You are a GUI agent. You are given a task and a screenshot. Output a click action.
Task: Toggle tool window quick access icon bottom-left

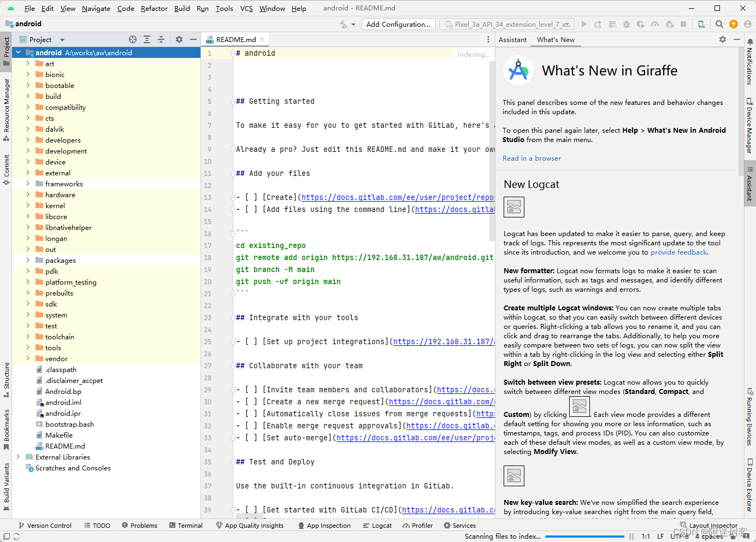[7, 537]
